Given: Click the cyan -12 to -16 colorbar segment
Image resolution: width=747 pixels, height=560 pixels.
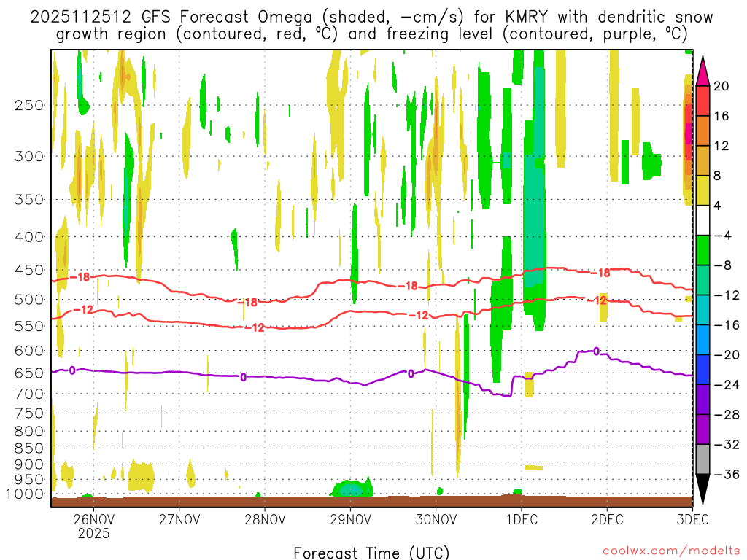Looking at the screenshot, I should click(x=703, y=310).
